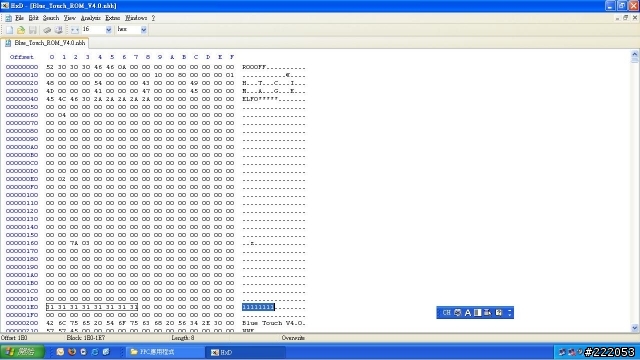Click the 'Blue Touch V4.0.' decoded text
Screen dimensions: 640x360
[273, 323]
